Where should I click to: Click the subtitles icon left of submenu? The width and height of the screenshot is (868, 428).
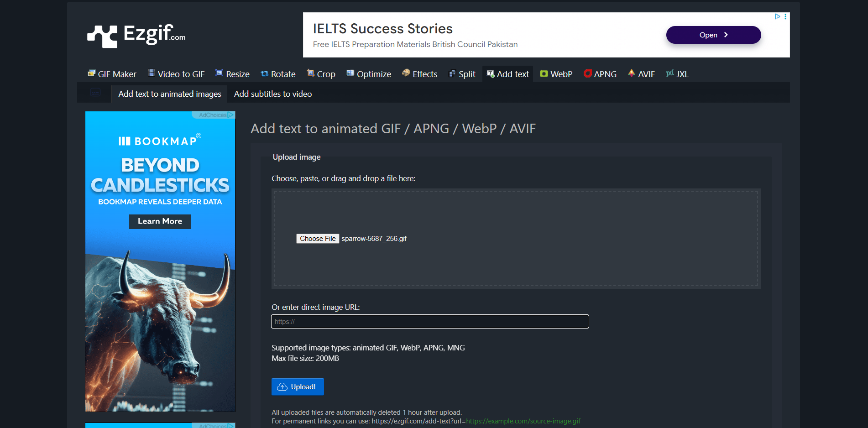click(95, 93)
